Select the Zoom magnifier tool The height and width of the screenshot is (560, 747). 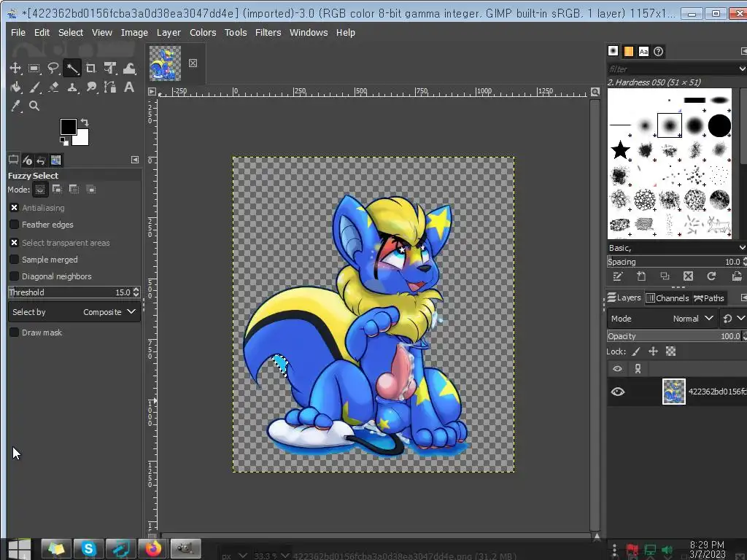tap(34, 106)
